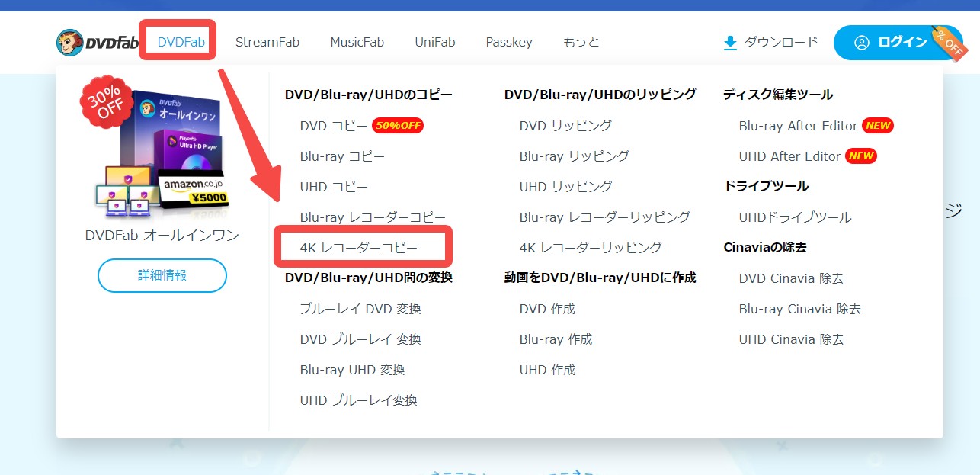Click the 詳細情報 button
Viewport: 980px width, 475px height.
[162, 275]
